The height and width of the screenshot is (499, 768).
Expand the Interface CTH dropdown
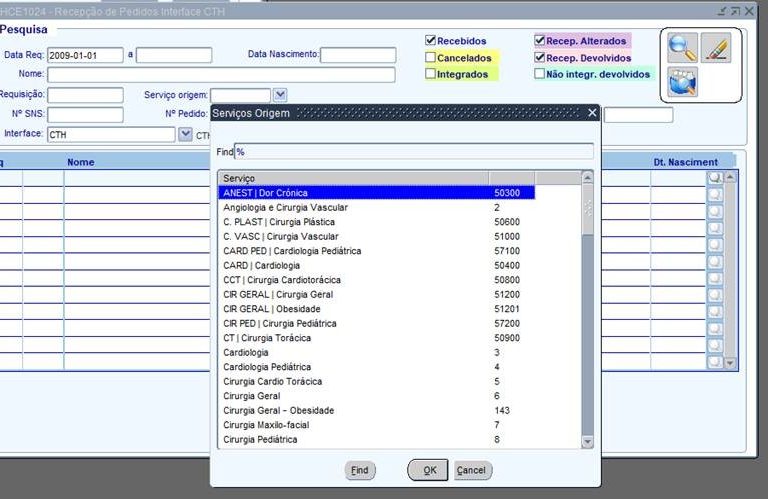pos(185,134)
